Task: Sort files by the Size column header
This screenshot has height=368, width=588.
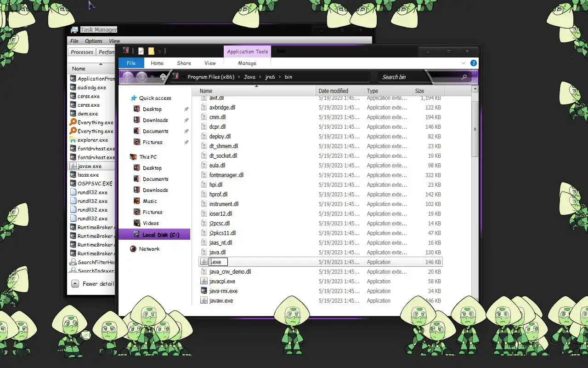Action: tap(428, 91)
